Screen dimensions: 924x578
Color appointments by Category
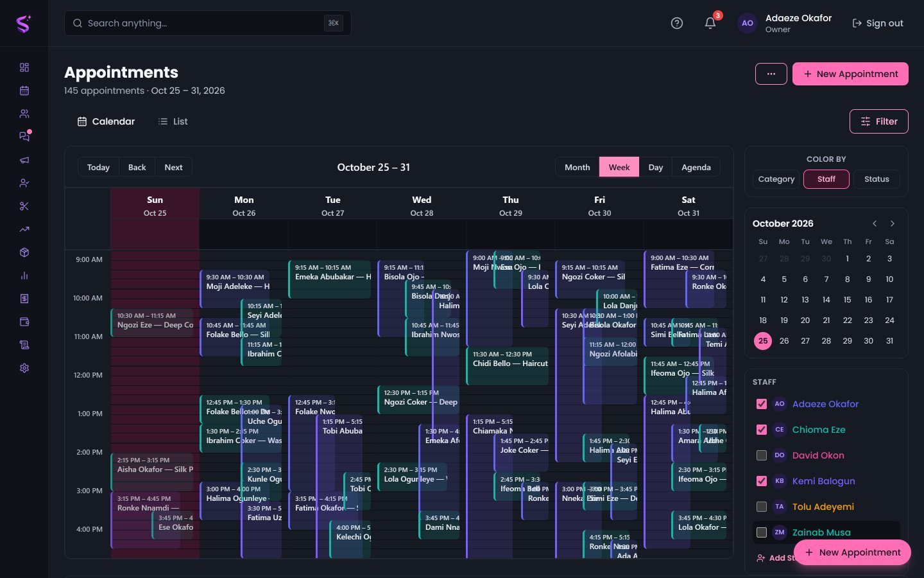776,179
